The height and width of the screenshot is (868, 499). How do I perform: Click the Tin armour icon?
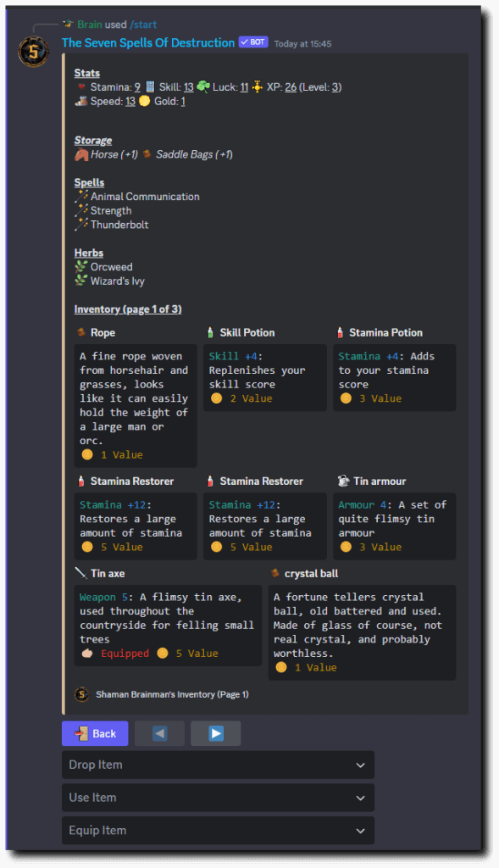click(344, 481)
